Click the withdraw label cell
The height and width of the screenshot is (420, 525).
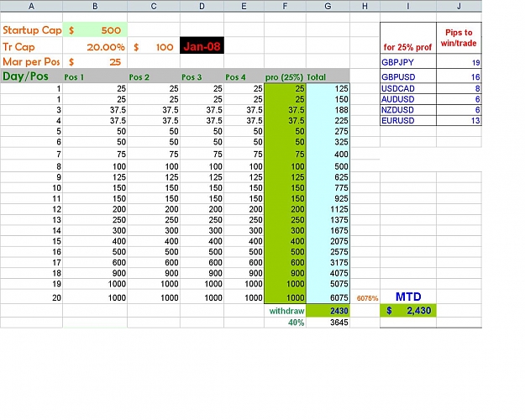(285, 311)
